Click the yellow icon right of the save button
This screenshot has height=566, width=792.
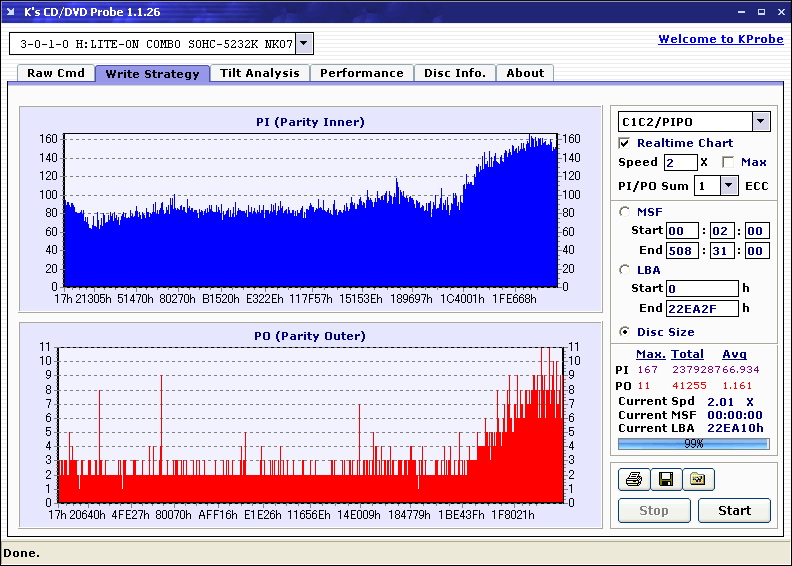(x=698, y=480)
